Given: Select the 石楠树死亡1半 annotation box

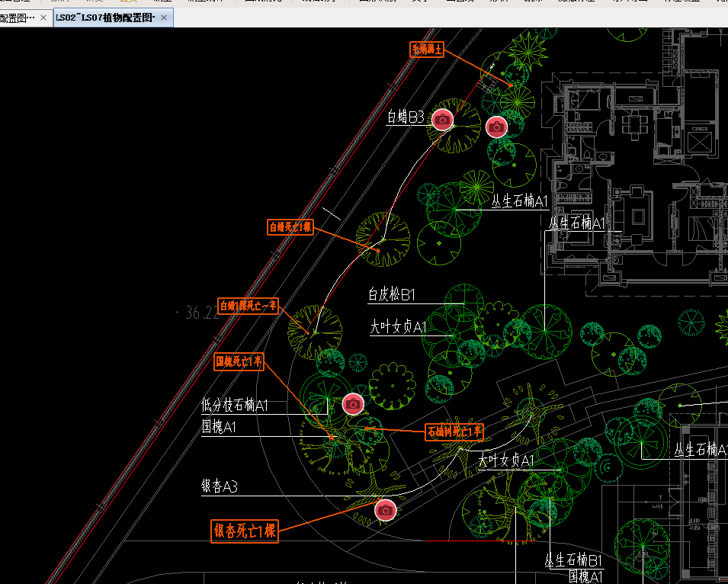Looking at the screenshot, I should (454, 432).
